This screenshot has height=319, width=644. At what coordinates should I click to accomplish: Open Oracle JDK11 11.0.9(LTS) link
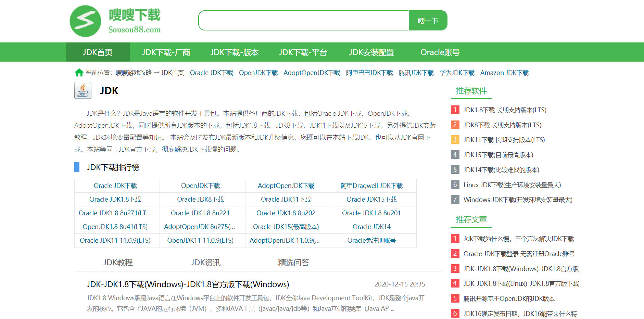click(115, 240)
